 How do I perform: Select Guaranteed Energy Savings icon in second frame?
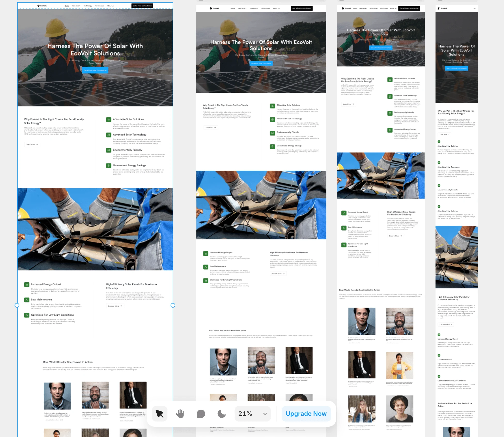tap(272, 146)
